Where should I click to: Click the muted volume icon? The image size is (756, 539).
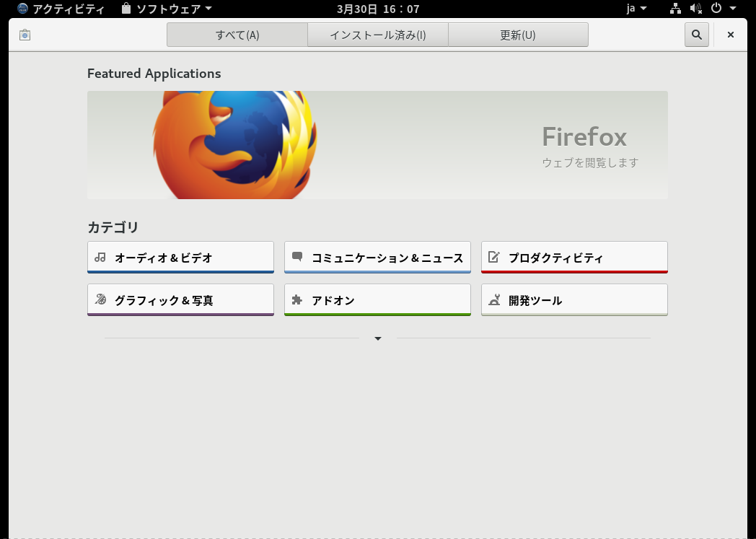[695, 8]
